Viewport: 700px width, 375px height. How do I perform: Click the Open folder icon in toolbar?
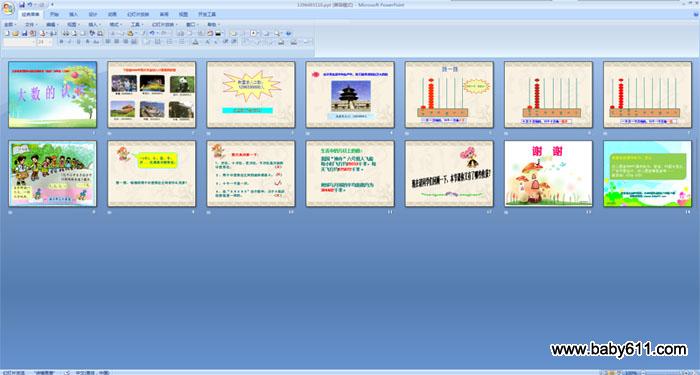coord(15,33)
